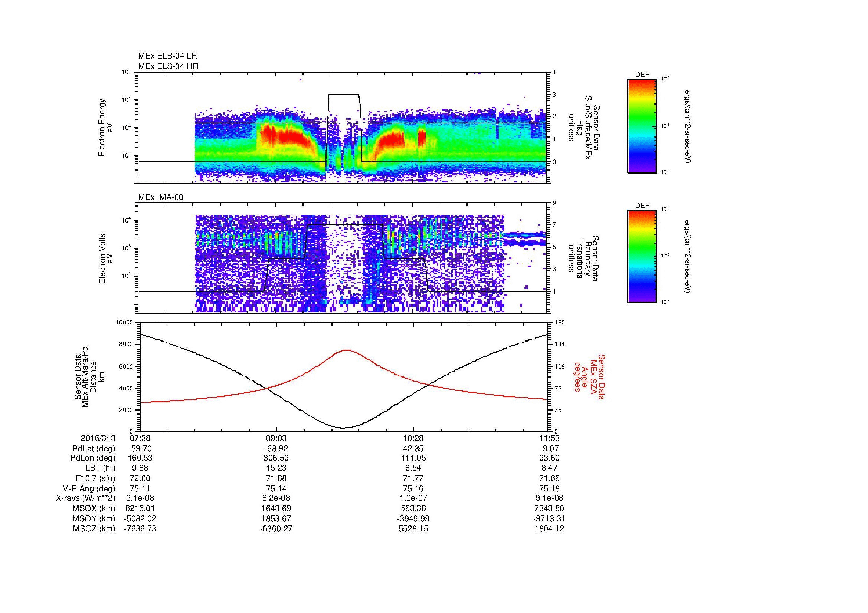Click the 'F10.7 (sfu)' row label
Screen dimensions: 868x613
(96, 478)
